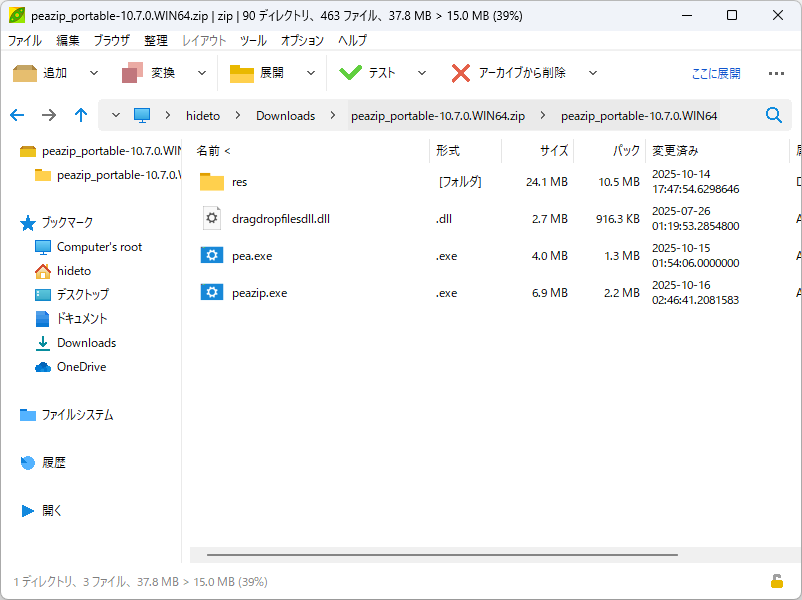Click the ... more options button
Viewport: 802px width, 600px height.
tap(777, 72)
